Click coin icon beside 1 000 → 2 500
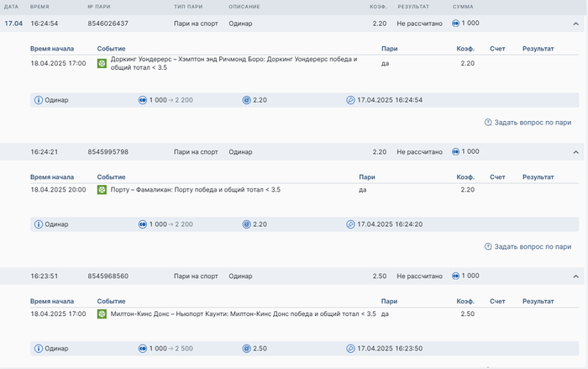Image resolution: width=588 pixels, height=369 pixels. (x=142, y=348)
